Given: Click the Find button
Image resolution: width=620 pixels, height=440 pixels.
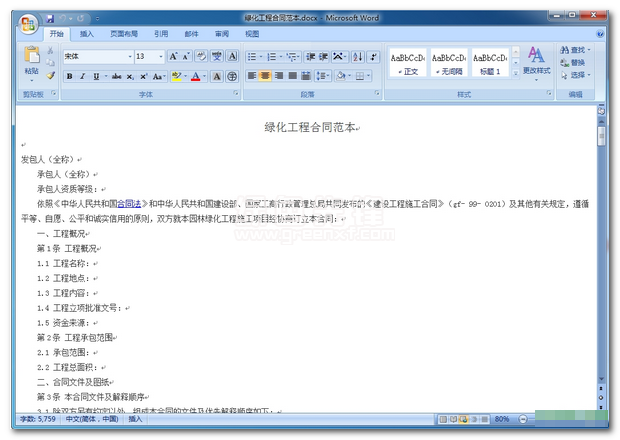Looking at the screenshot, I should (x=575, y=50).
